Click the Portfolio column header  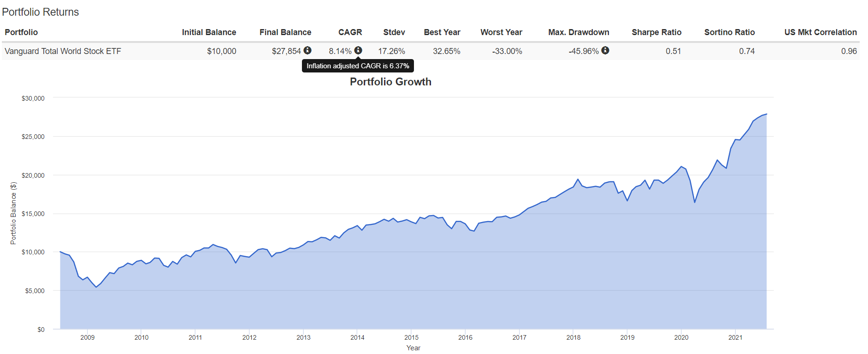pyautogui.click(x=21, y=32)
